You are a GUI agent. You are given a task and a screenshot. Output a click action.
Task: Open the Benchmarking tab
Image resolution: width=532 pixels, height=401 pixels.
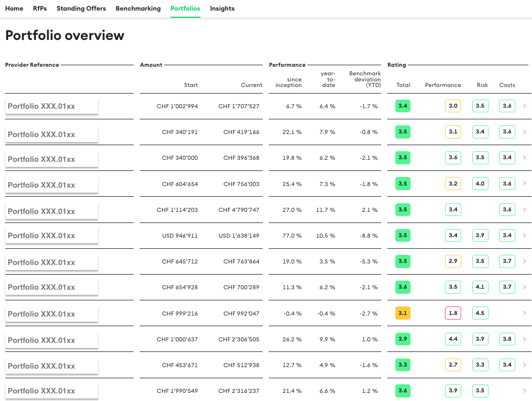[138, 9]
